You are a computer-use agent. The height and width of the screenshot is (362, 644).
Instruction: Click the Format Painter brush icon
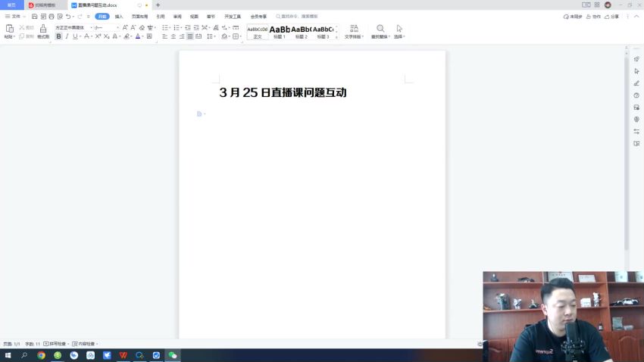click(42, 28)
